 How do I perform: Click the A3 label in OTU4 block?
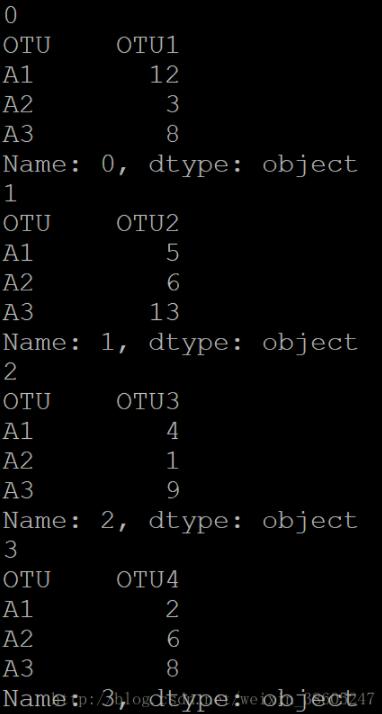pyautogui.click(x=18, y=668)
